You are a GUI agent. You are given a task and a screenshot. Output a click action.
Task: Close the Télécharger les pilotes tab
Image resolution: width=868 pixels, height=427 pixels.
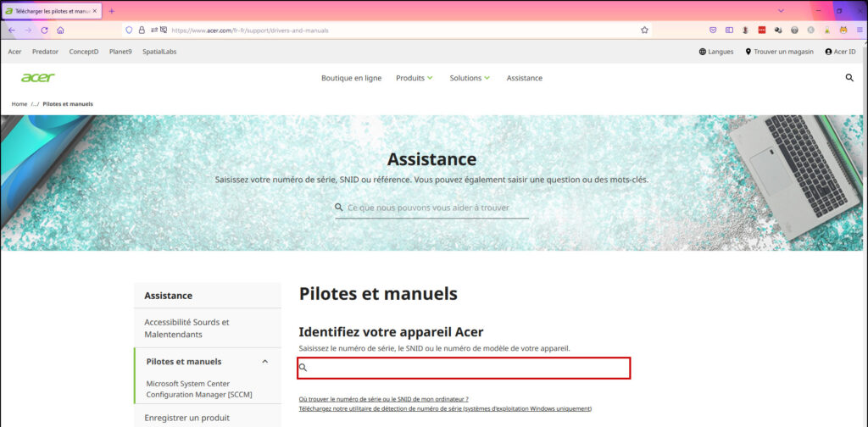tap(94, 11)
